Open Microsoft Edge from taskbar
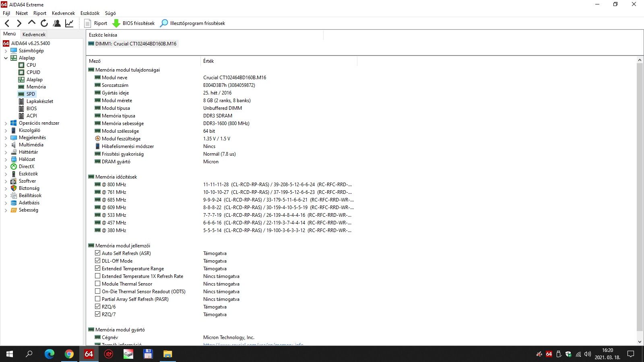 click(x=49, y=354)
